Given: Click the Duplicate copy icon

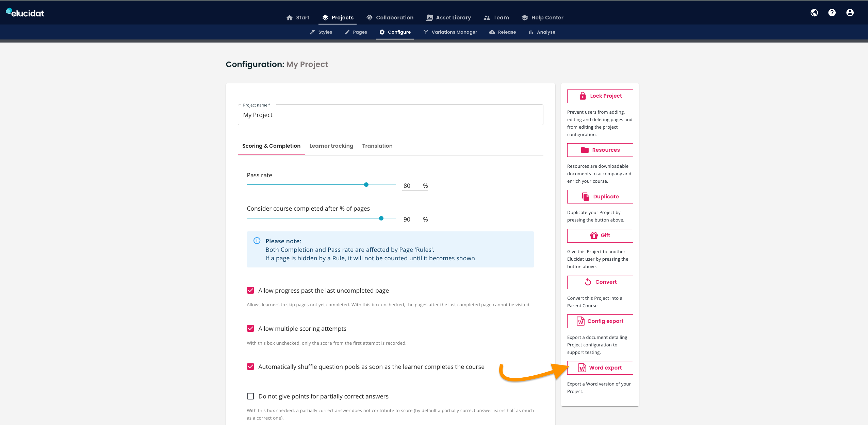Looking at the screenshot, I should 586,197.
